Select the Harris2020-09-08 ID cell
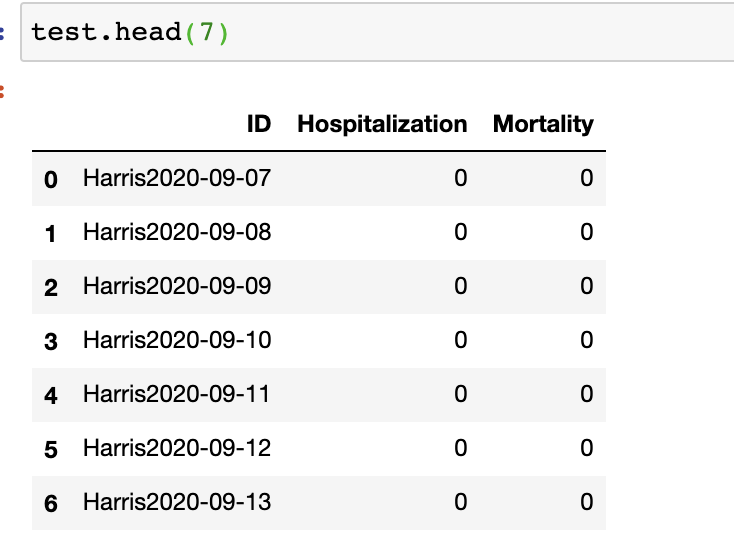 tap(177, 232)
